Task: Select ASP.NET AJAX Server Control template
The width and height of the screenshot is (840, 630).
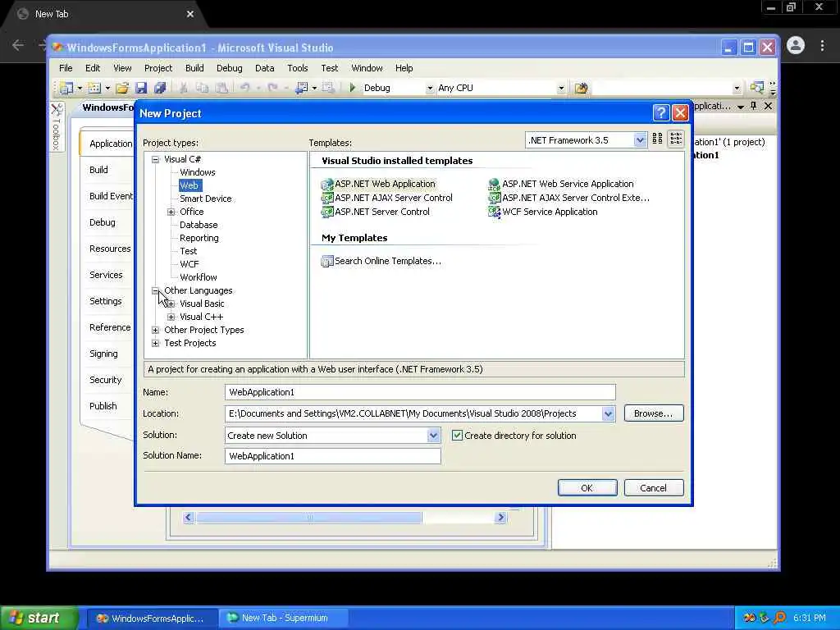Action: (387, 198)
